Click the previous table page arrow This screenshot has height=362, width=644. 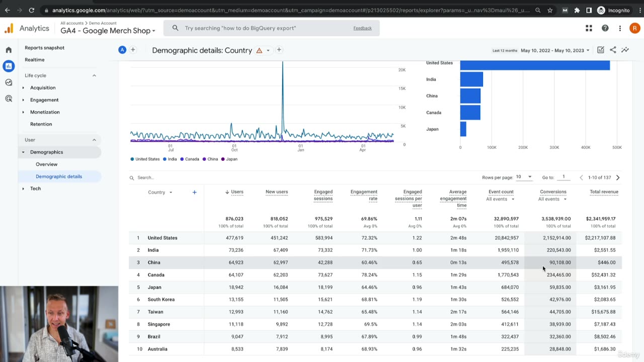coord(581,177)
